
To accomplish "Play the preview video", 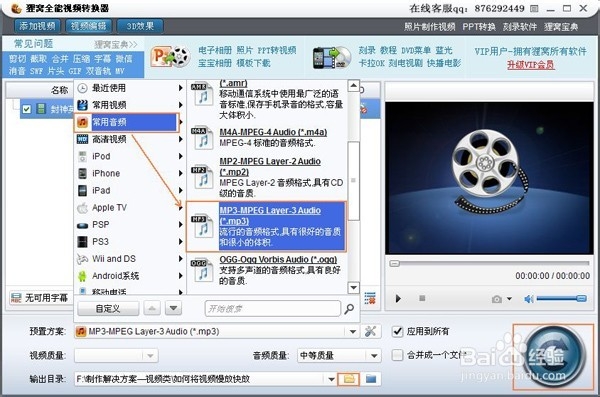I will tap(398, 298).
